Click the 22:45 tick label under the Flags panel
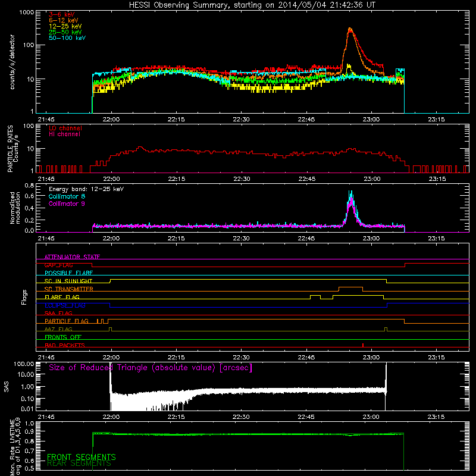Screen dimensions: 476x476 306,358
